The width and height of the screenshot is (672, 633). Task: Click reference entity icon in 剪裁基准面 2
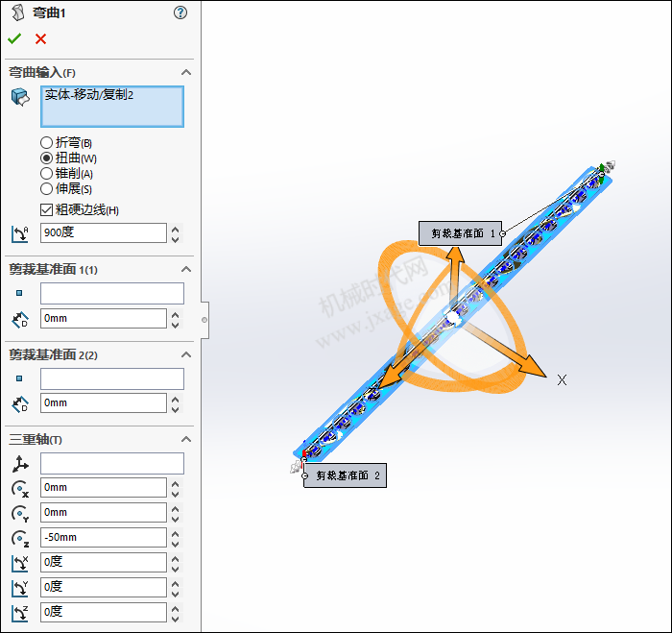pos(19,378)
